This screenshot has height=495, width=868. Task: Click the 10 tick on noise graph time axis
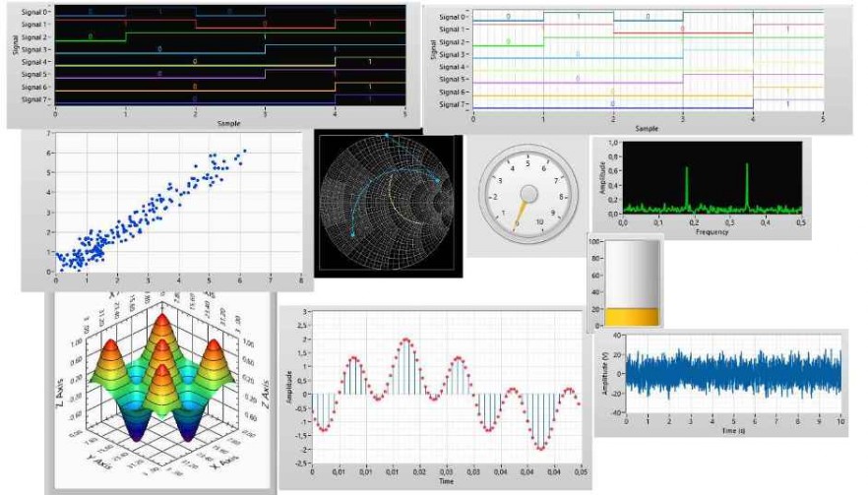pos(840,421)
